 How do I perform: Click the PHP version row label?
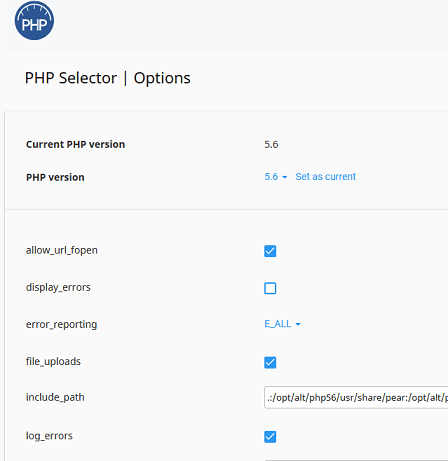[55, 177]
